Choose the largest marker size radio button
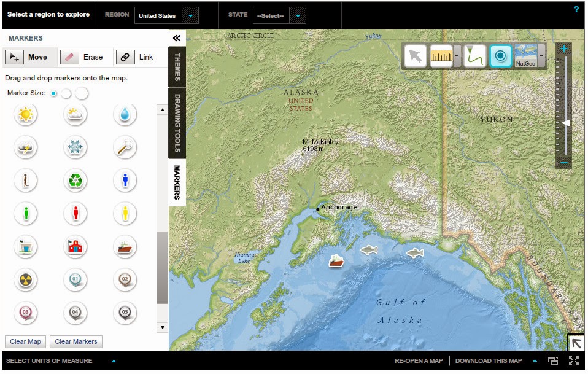Viewport: 588px width, 374px height. (x=83, y=93)
